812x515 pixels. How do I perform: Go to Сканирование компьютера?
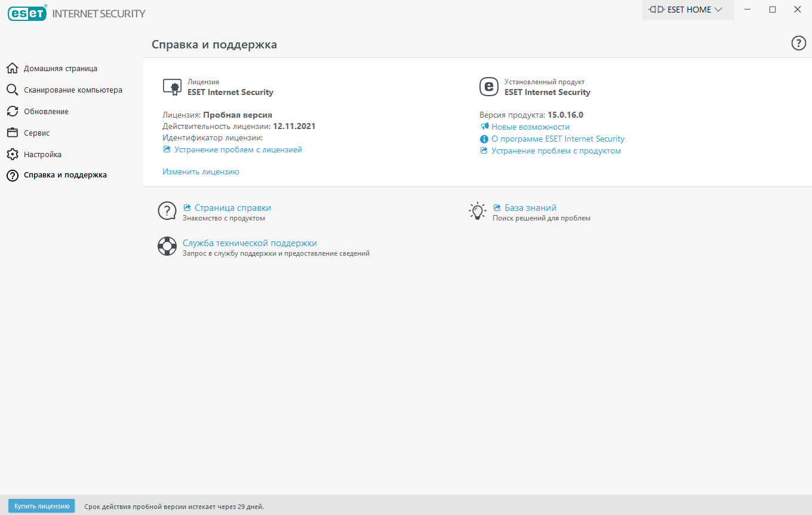point(73,90)
